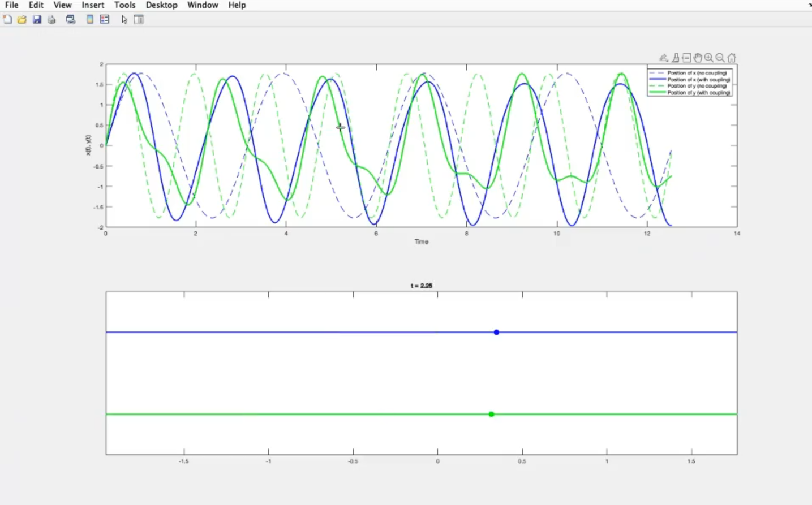Save the figure using the floppy disk icon
Screen dimensions: 812x505
(37, 19)
